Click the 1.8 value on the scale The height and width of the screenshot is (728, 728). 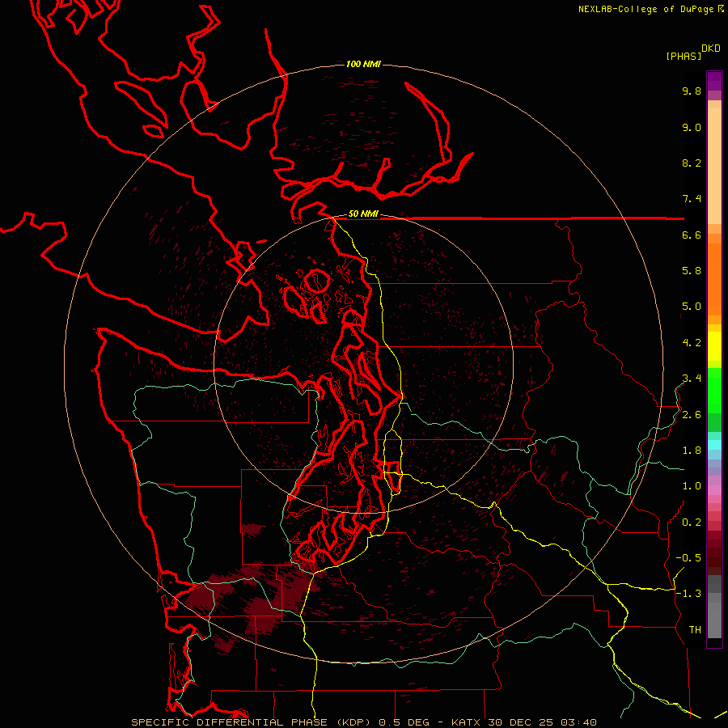pos(692,451)
